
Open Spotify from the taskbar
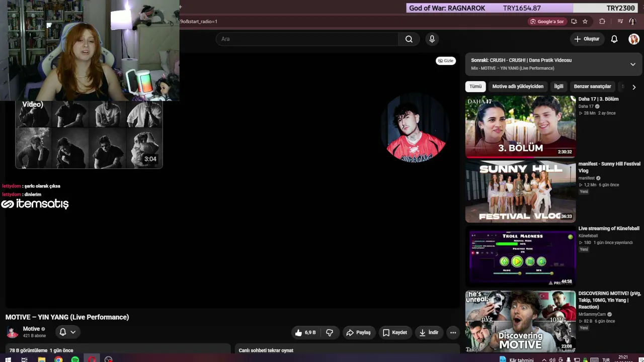point(75,359)
